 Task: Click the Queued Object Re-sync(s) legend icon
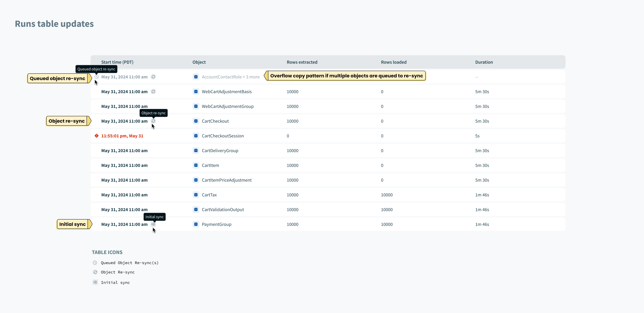point(95,263)
